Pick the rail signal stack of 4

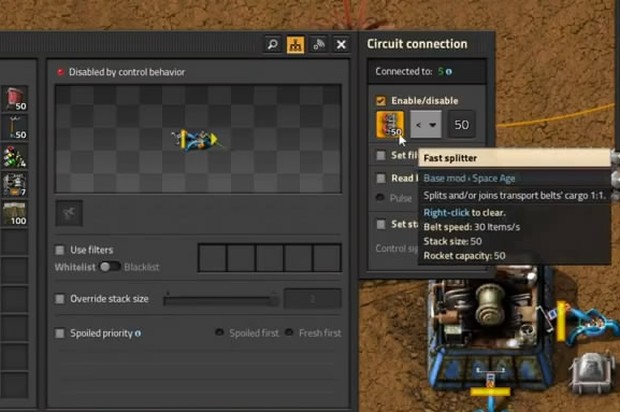15,156
